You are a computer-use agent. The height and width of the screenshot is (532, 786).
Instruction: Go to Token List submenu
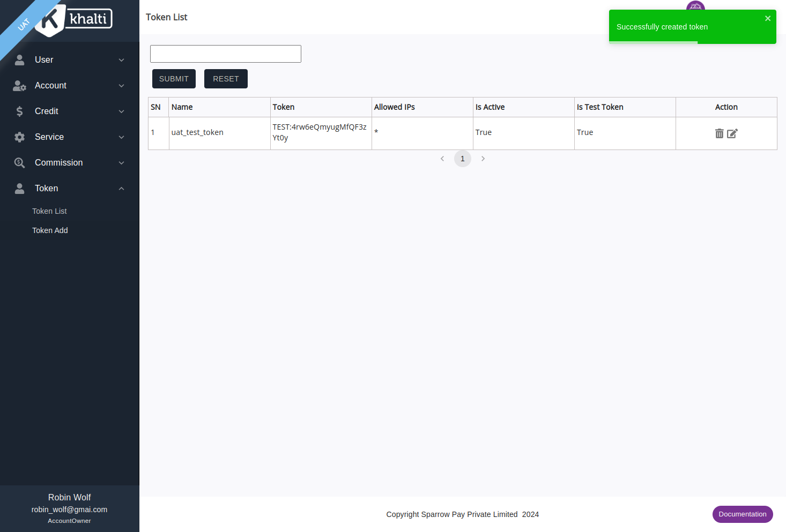point(49,211)
